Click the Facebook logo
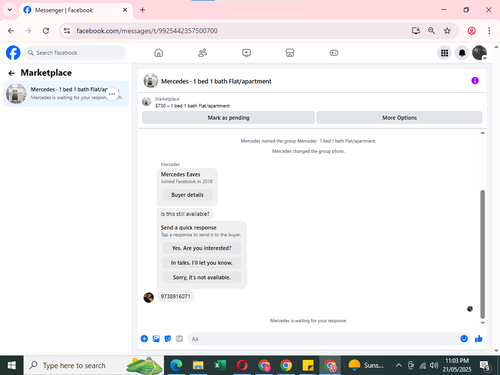This screenshot has height=375, width=500. [x=13, y=53]
